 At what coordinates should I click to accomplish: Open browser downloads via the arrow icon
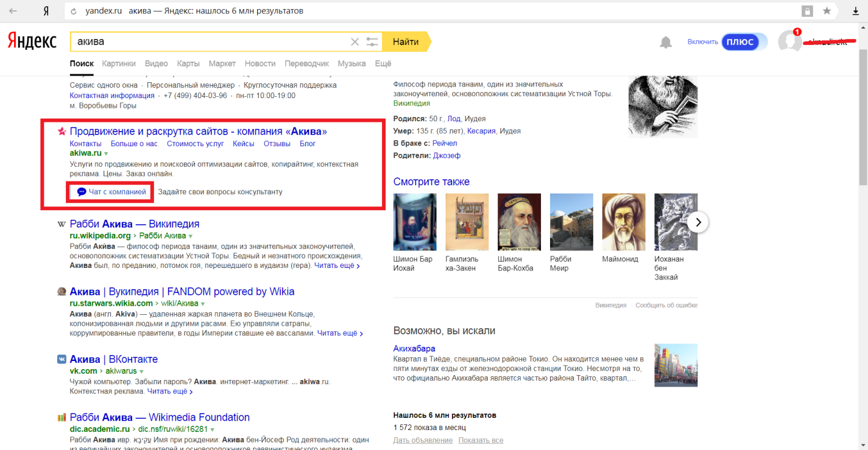855,11
